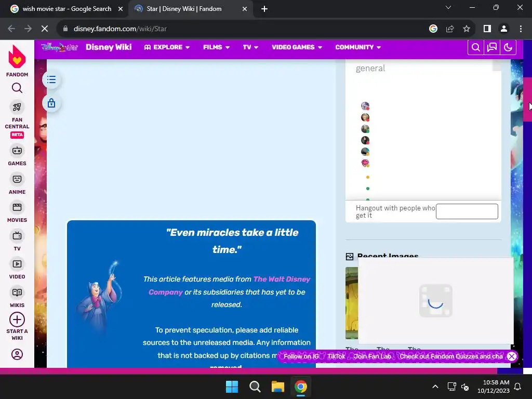Go back in Chrome
532x399 pixels.
coord(11,29)
